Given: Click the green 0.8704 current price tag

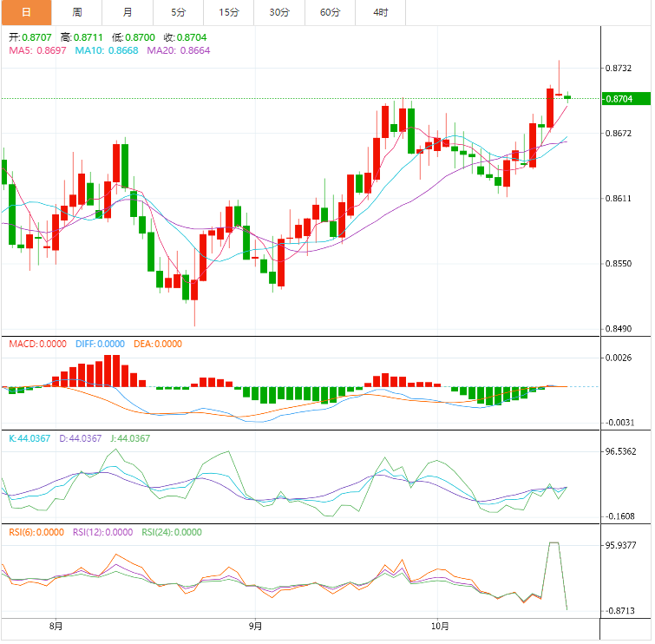Looking at the screenshot, I should (x=625, y=99).
